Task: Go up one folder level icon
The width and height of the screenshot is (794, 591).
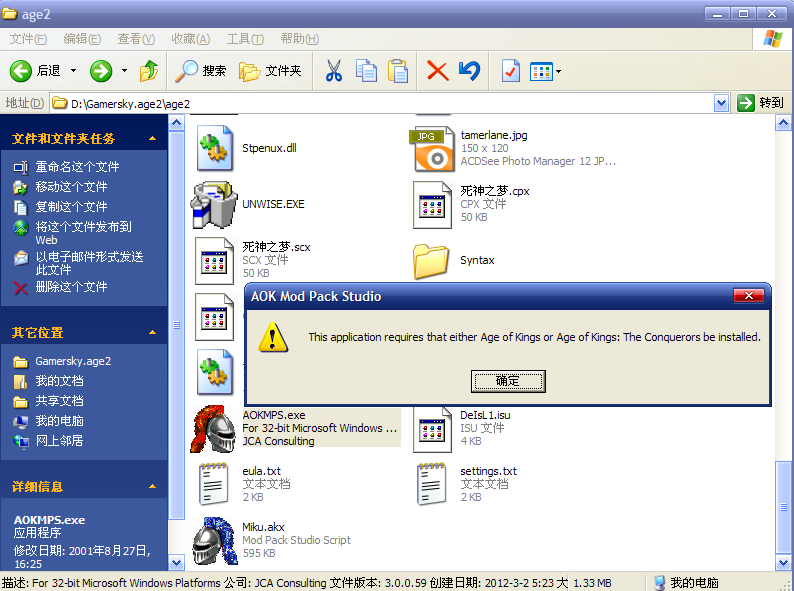Action: (148, 71)
